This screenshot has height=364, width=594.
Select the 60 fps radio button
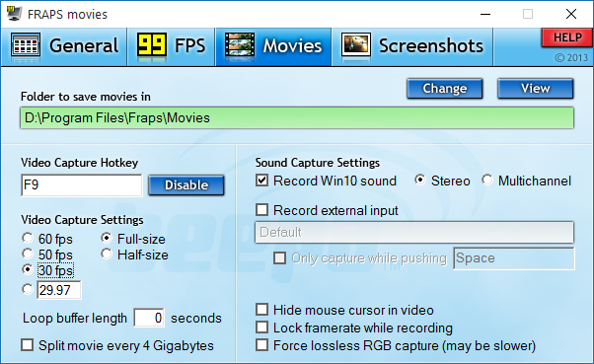(x=28, y=239)
